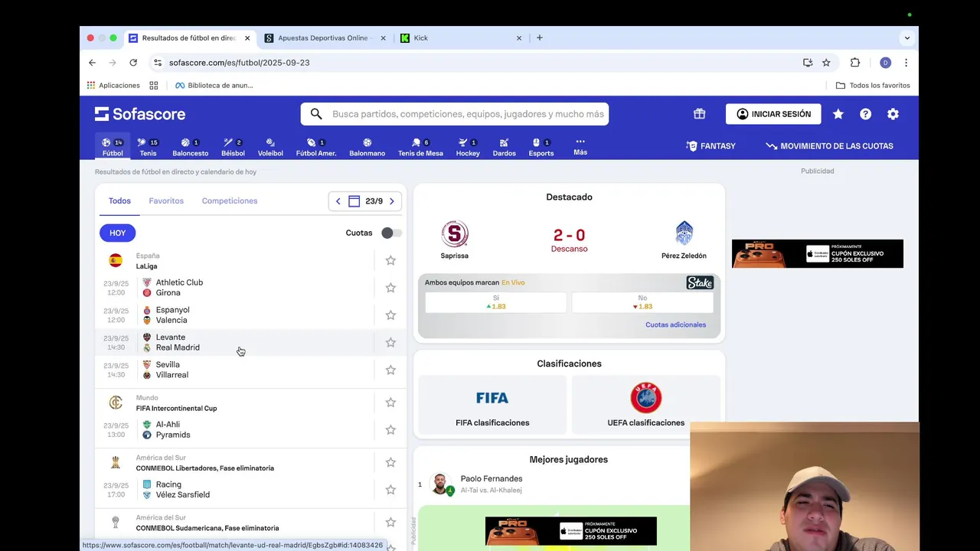Image resolution: width=980 pixels, height=551 pixels.
Task: Toggle the Cuotas odds switch
Action: click(x=391, y=233)
